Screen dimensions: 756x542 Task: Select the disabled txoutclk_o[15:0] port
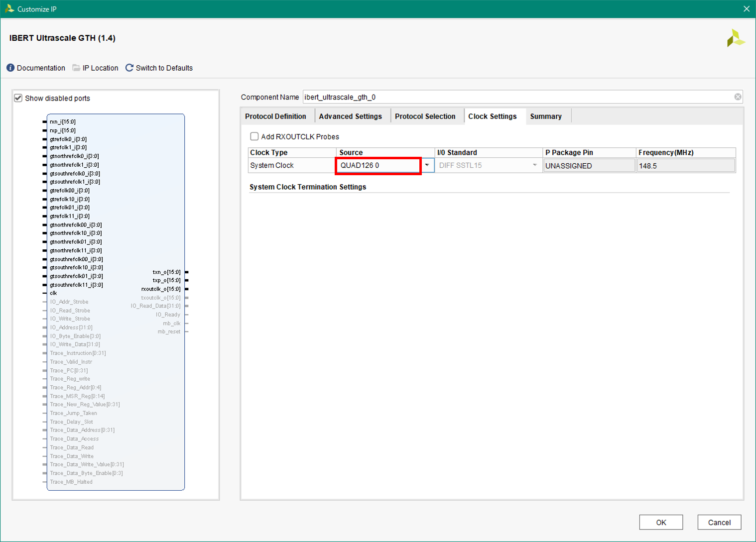(x=161, y=298)
